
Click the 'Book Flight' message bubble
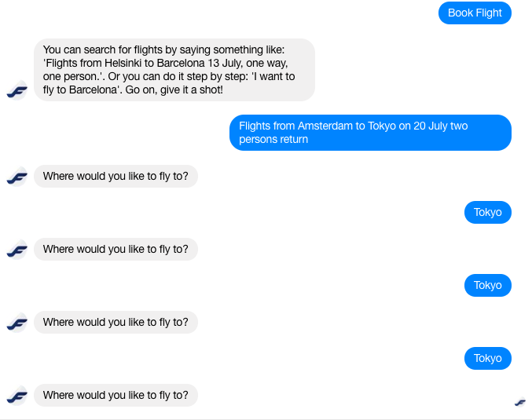pyautogui.click(x=475, y=13)
